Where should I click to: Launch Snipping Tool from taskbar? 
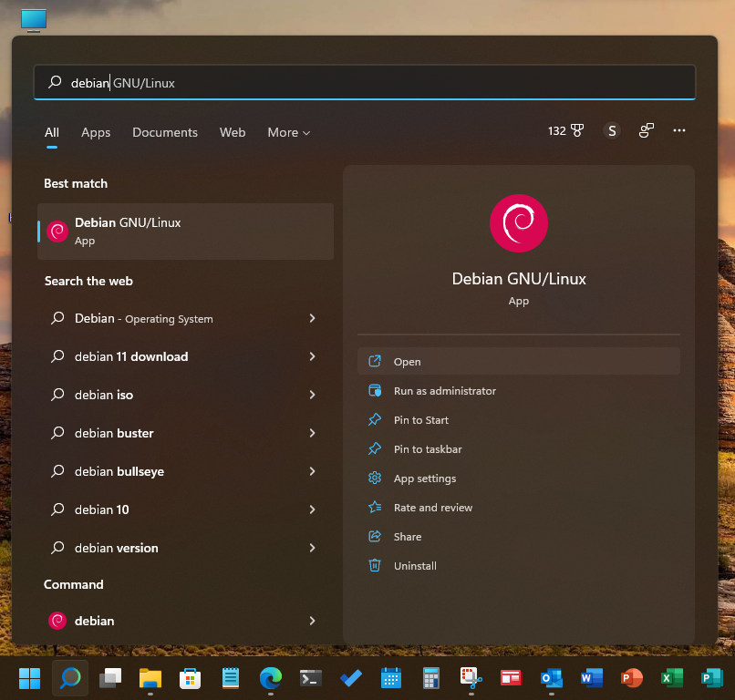click(471, 678)
